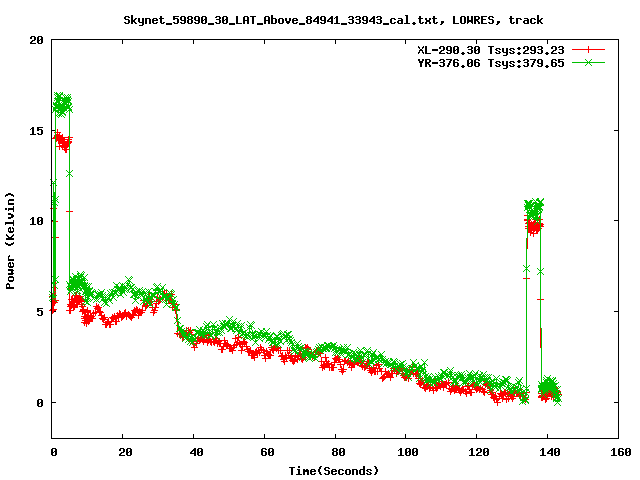Viewport: 640px width, 480px height.
Task: Click y-axis tick label 5
Action: click(40, 312)
